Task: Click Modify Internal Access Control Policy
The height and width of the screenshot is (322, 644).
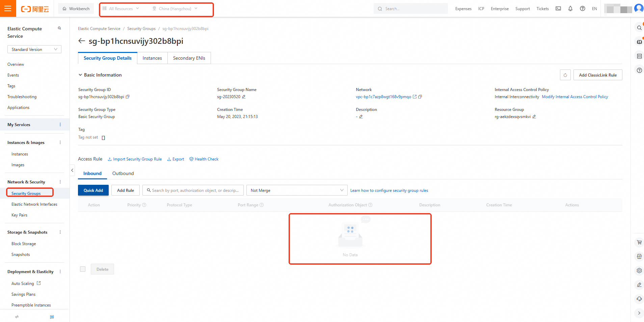Action: coord(575,97)
